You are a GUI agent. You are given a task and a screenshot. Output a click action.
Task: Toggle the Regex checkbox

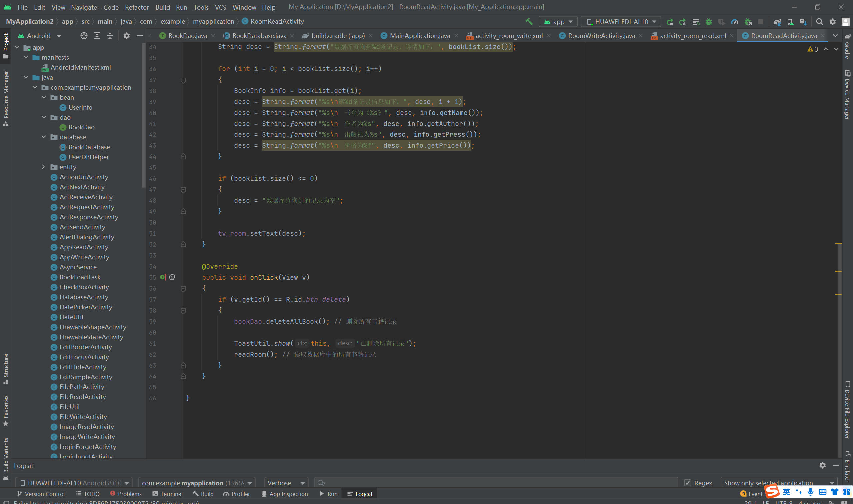click(x=688, y=483)
